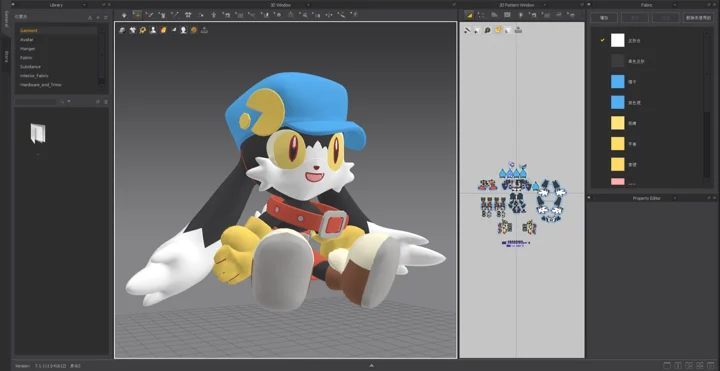
Task: Undock the 3D Window with float icon
Action: point(454,5)
